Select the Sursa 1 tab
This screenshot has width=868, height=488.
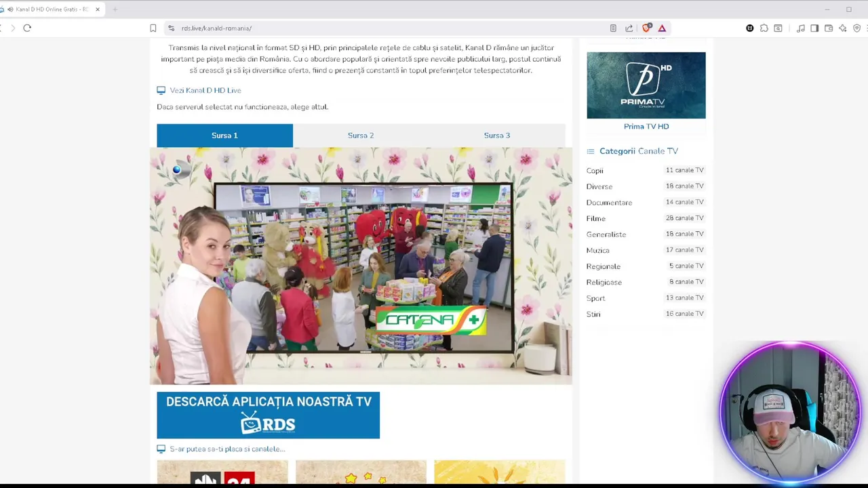tap(224, 136)
